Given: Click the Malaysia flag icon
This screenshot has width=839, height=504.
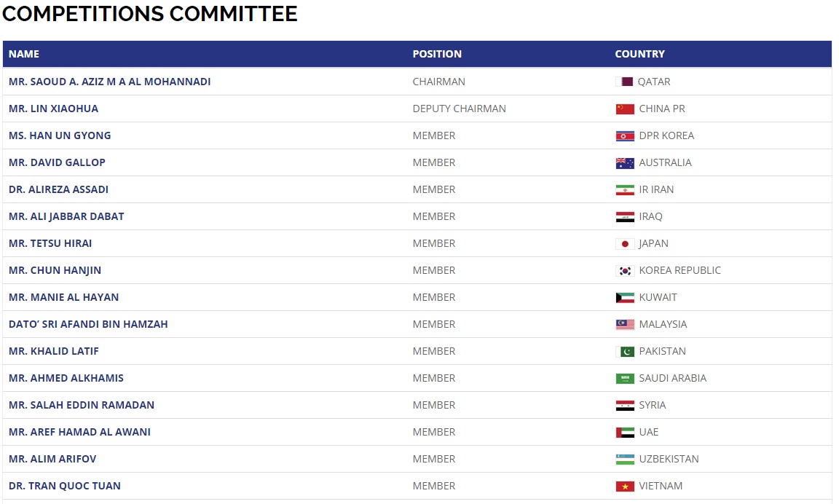Looking at the screenshot, I should click(x=625, y=325).
